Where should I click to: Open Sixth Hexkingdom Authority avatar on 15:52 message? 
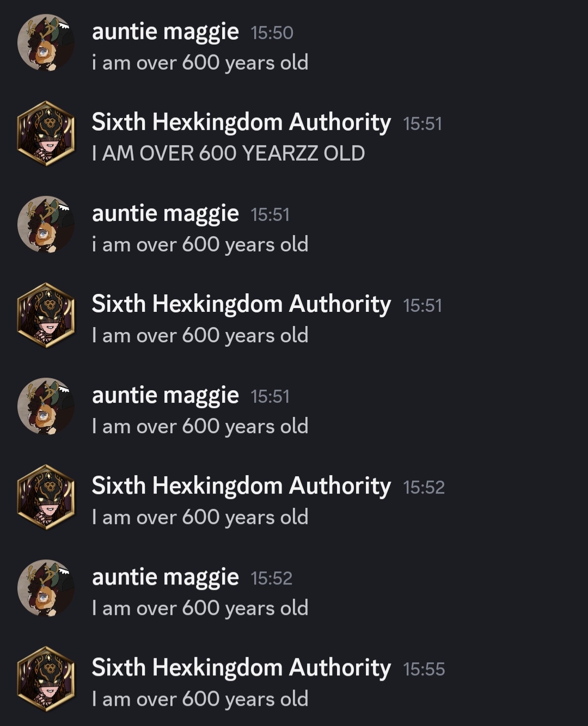tap(46, 497)
